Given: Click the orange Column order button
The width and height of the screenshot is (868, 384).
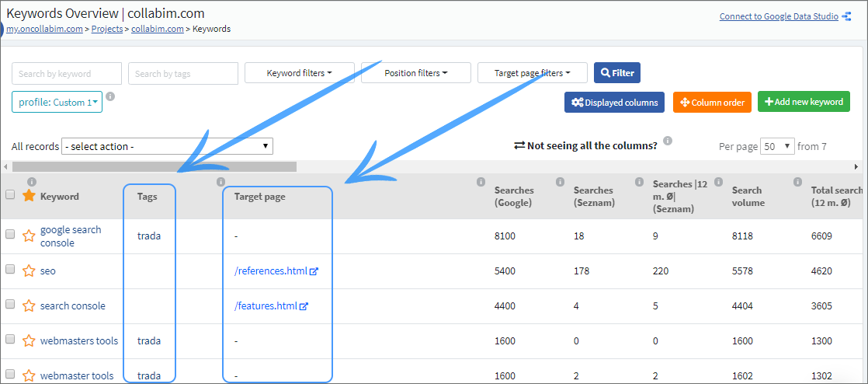Looking at the screenshot, I should coord(712,102).
